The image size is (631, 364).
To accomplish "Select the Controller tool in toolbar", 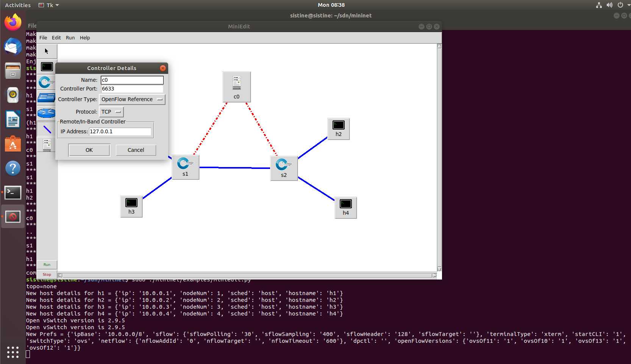I will point(47,145).
